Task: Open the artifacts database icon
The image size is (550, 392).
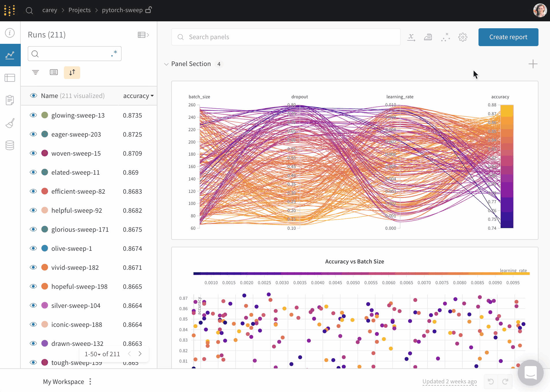Action: [x=10, y=145]
